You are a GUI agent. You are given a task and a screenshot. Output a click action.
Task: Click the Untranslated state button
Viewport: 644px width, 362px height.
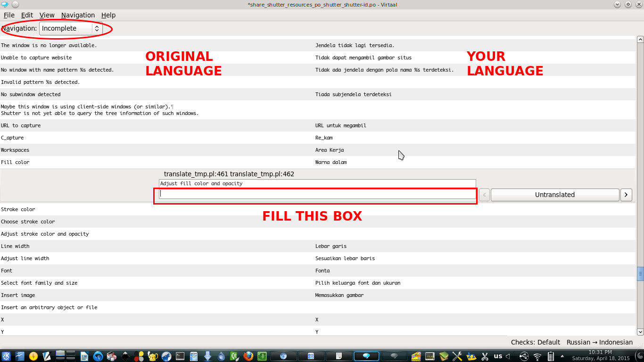(555, 195)
